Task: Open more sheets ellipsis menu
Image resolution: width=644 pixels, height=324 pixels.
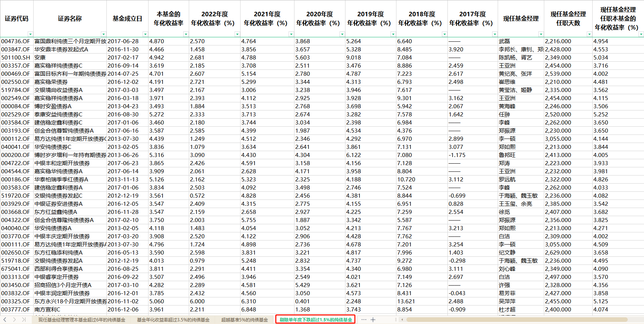Action: pyautogui.click(x=364, y=320)
